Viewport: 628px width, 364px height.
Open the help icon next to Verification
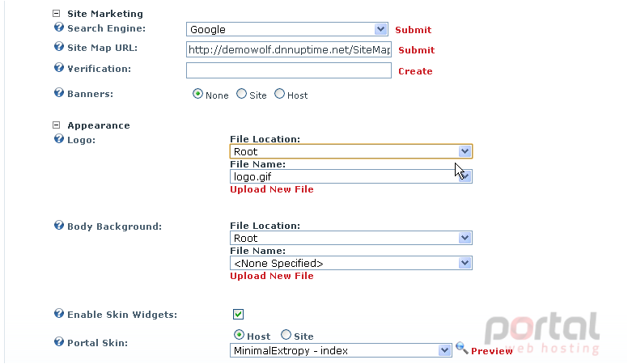click(x=59, y=67)
